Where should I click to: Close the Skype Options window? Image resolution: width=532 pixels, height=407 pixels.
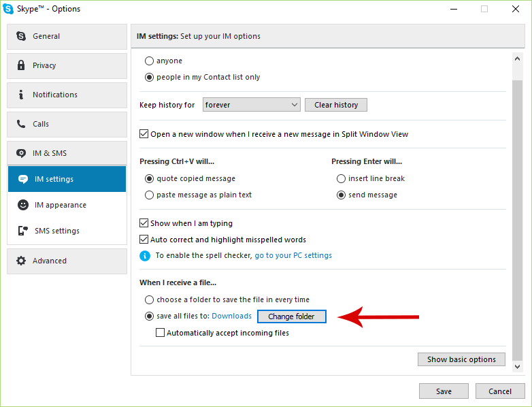tap(516, 9)
